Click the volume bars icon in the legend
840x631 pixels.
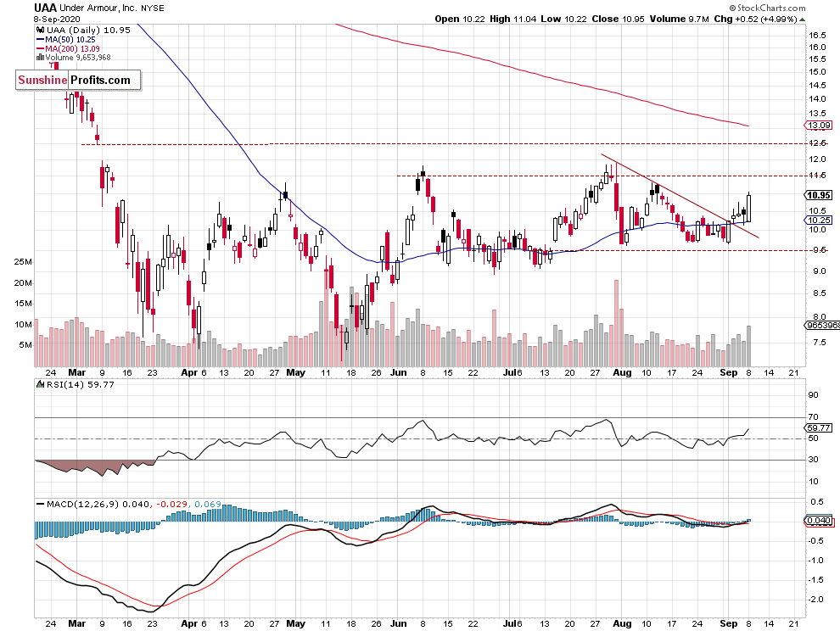[40, 58]
